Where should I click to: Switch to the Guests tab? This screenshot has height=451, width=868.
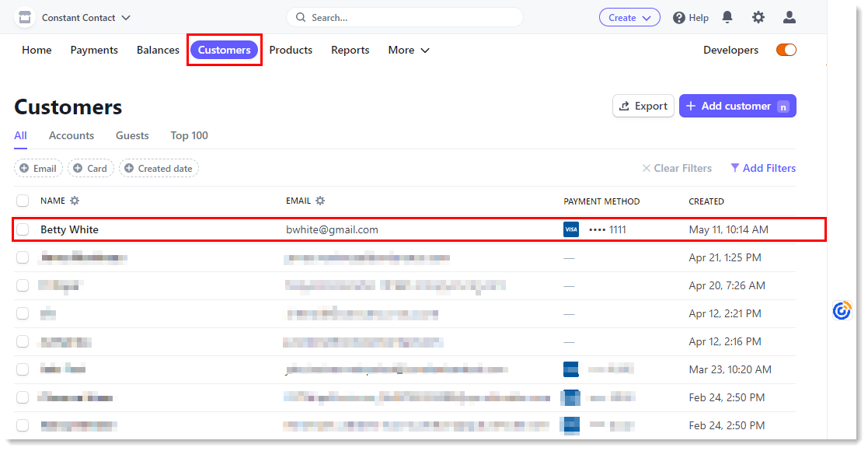[132, 135]
